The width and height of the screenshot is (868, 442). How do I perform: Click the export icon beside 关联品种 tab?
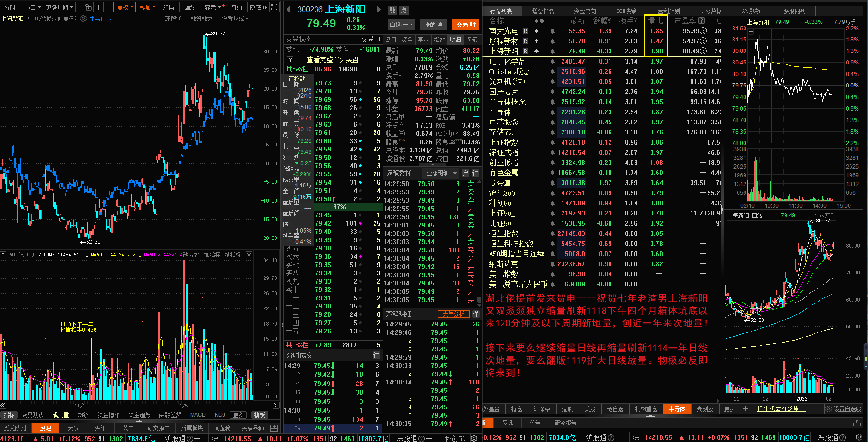click(274, 428)
